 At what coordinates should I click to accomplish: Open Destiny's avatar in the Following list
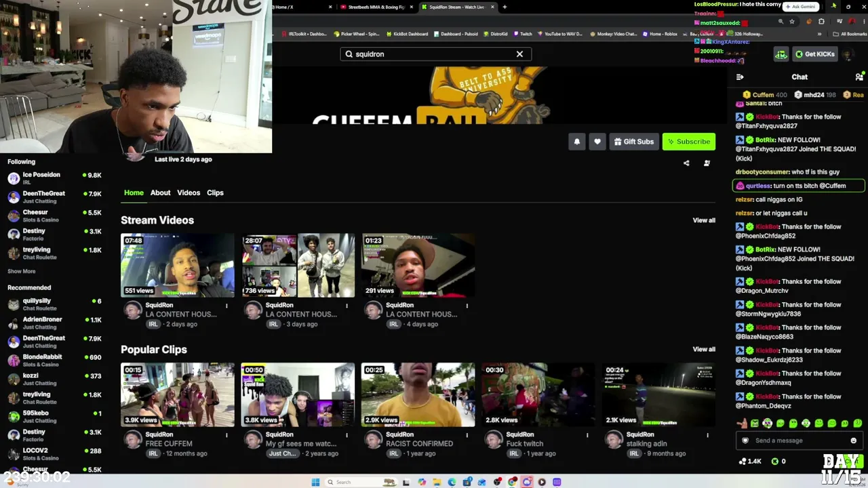coord(14,235)
